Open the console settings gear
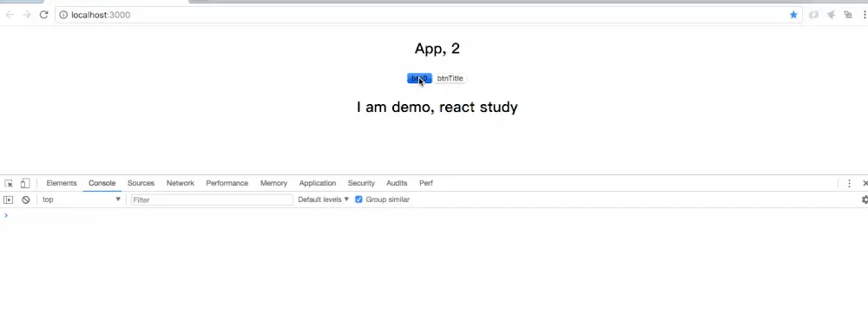The height and width of the screenshot is (314, 868). coord(865,200)
